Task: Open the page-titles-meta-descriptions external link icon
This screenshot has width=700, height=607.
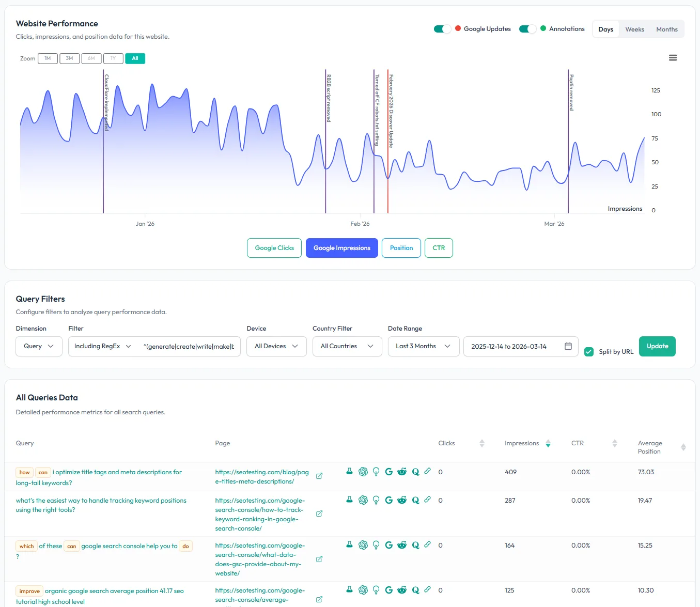Action: pyautogui.click(x=319, y=476)
